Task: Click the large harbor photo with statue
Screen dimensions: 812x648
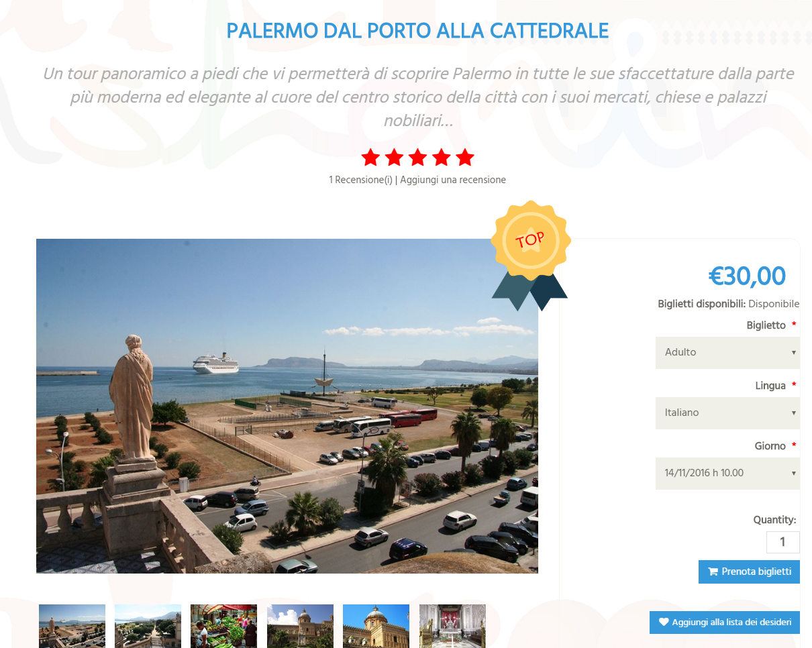Action: (287, 406)
